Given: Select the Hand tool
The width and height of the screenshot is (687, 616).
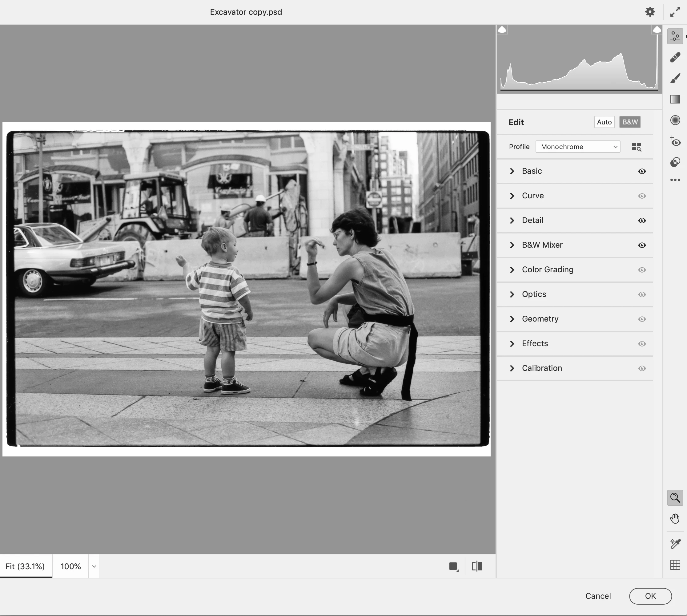Looking at the screenshot, I should (675, 518).
